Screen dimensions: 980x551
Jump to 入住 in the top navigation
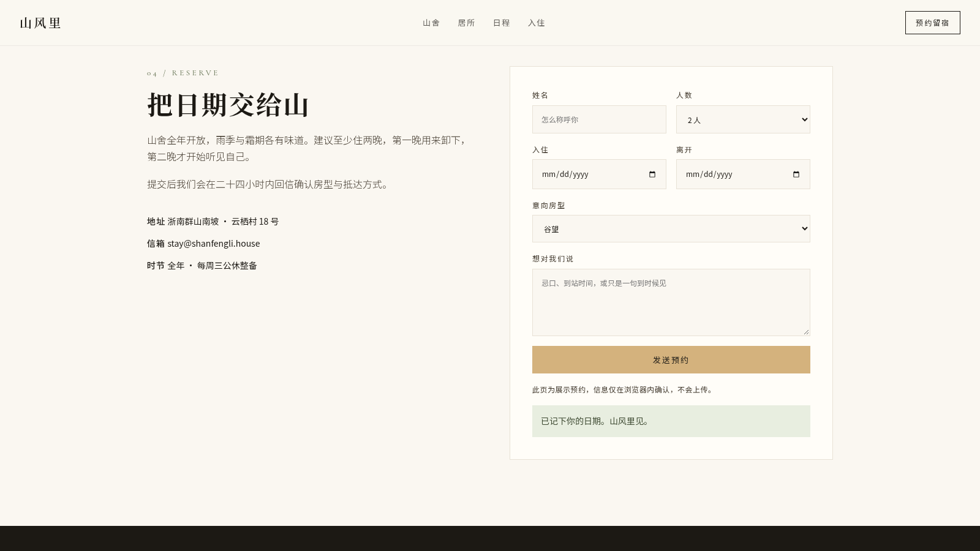click(537, 23)
